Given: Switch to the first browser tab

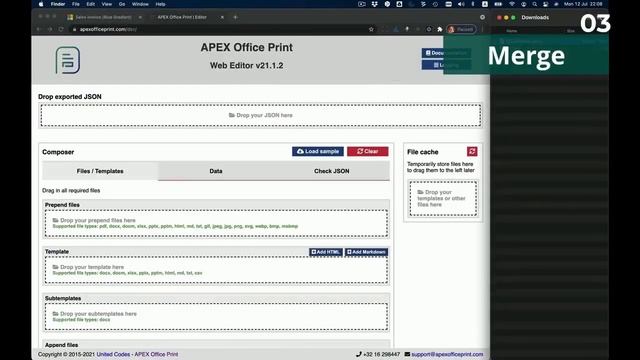Looking at the screenshot, I should 104,17.
